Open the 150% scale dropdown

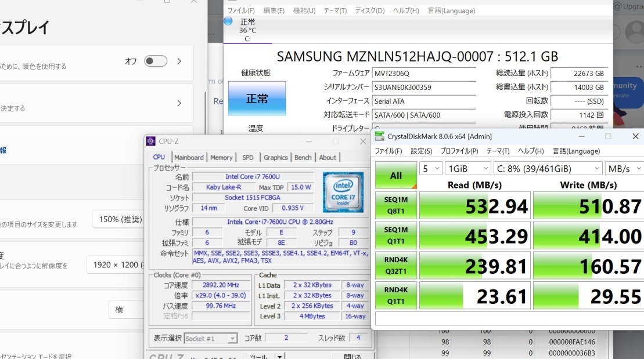118,219
